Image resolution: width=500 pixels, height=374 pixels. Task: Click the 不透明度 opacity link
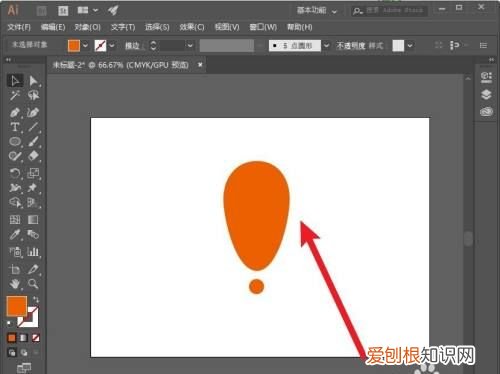click(350, 46)
